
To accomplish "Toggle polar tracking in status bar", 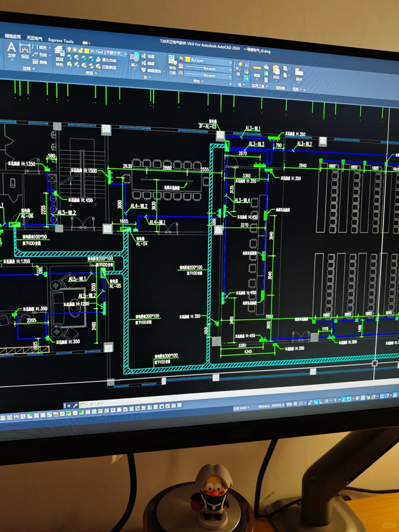I will 327,401.
